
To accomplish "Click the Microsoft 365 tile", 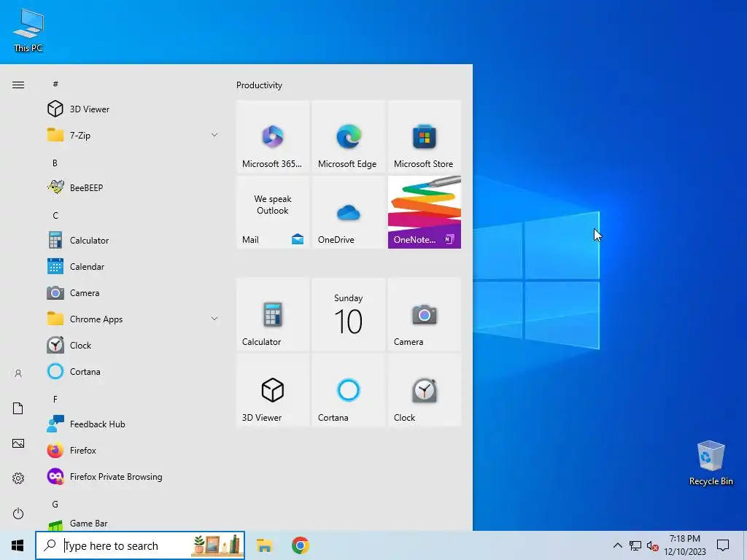I will [x=273, y=136].
